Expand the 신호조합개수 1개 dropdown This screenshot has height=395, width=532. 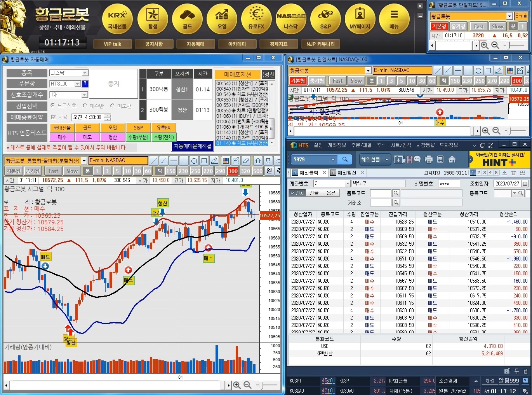point(85,95)
